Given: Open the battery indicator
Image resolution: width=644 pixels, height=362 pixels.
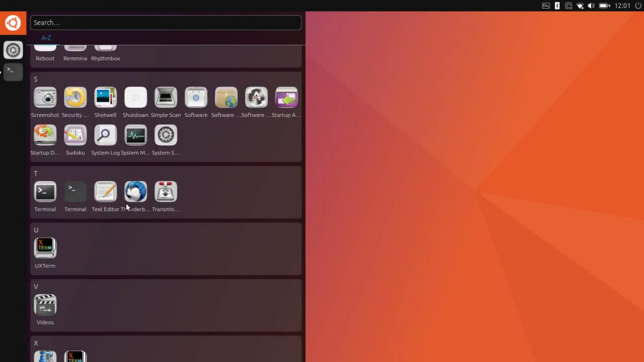Looking at the screenshot, I should (x=604, y=6).
